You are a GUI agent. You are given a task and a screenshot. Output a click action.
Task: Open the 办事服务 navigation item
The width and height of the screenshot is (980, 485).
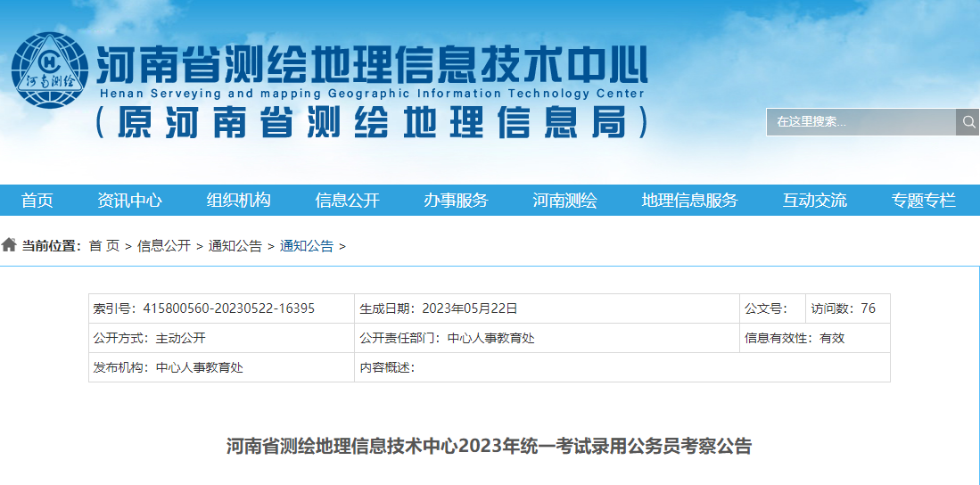point(457,201)
